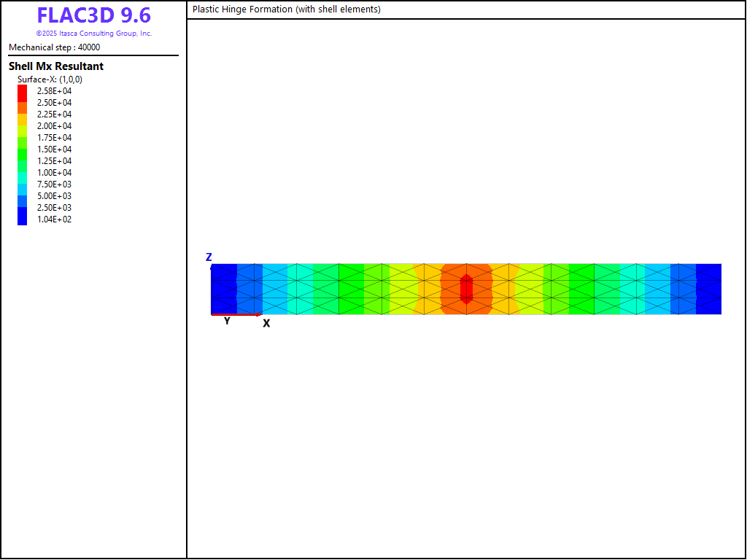Click the red plastic hinge zone at beam center
The image size is (747, 560).
(x=467, y=288)
